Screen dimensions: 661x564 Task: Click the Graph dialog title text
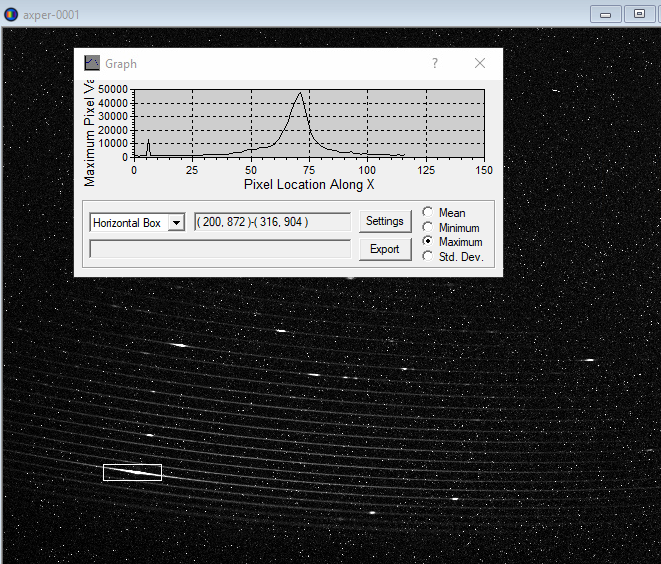click(121, 63)
